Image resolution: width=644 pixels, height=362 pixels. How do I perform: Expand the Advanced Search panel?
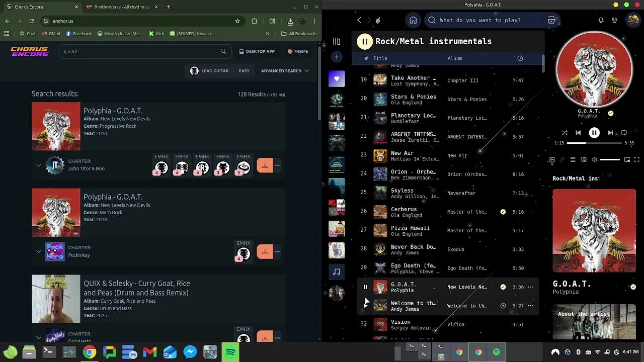click(x=285, y=71)
